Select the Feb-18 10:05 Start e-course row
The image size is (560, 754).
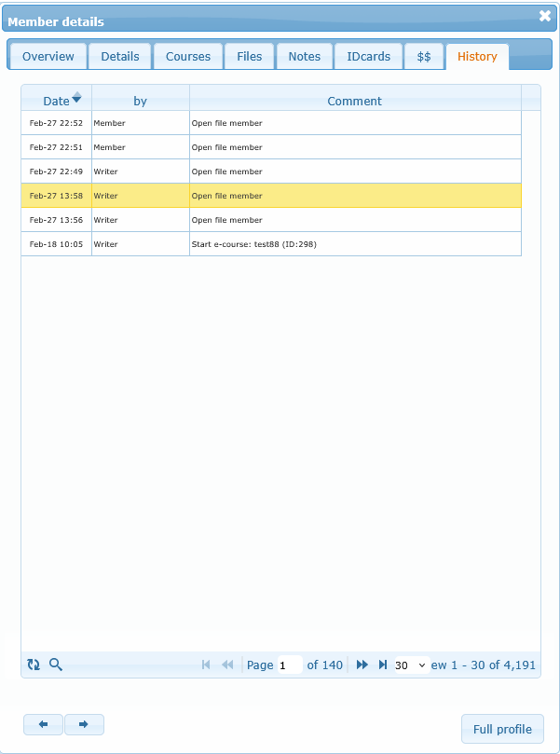[x=270, y=244]
